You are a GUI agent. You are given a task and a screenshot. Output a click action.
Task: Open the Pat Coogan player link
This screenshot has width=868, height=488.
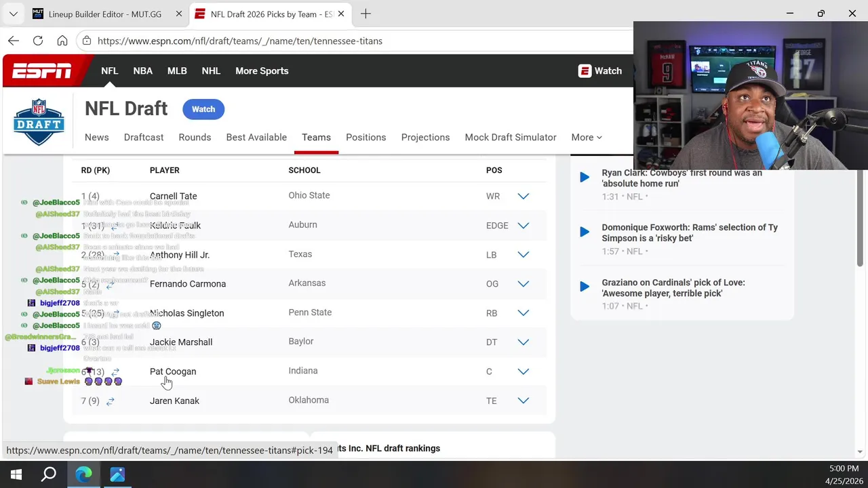173,371
